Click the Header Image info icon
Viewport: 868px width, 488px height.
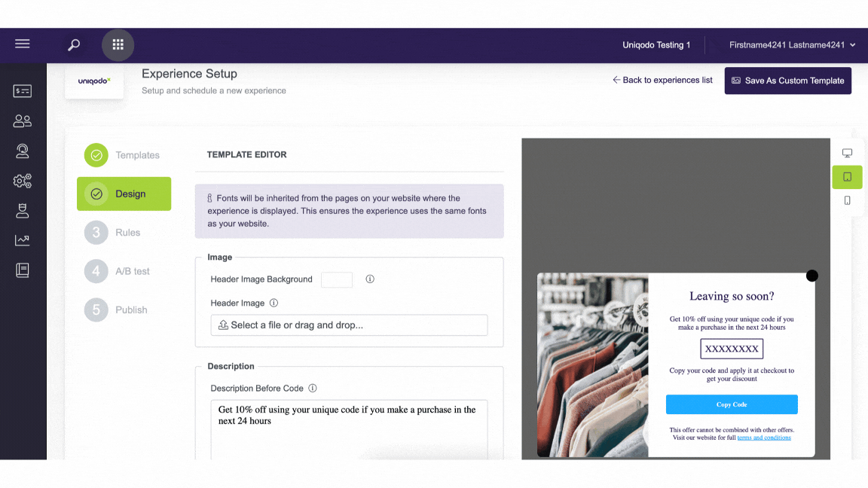274,303
